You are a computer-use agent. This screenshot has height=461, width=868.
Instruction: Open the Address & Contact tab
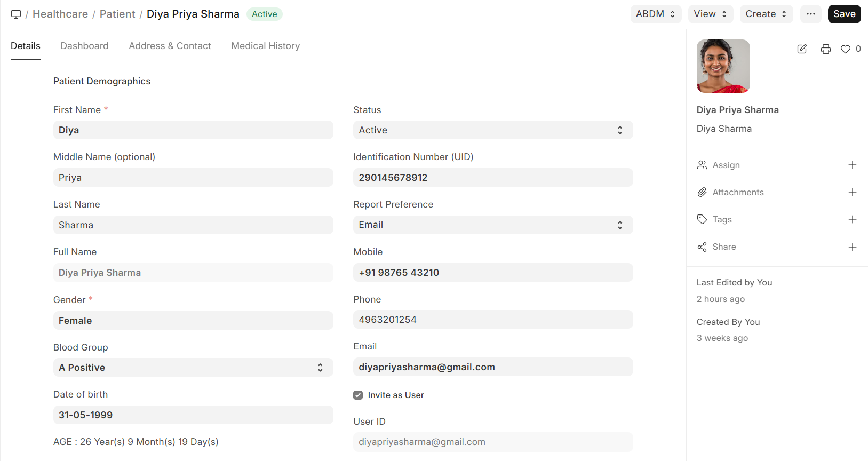coord(170,46)
